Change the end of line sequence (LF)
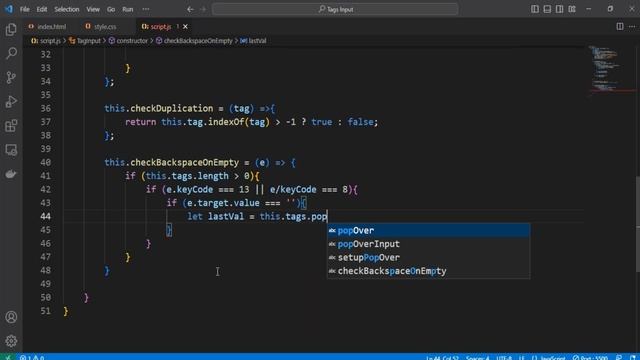640x360 pixels. (522, 358)
